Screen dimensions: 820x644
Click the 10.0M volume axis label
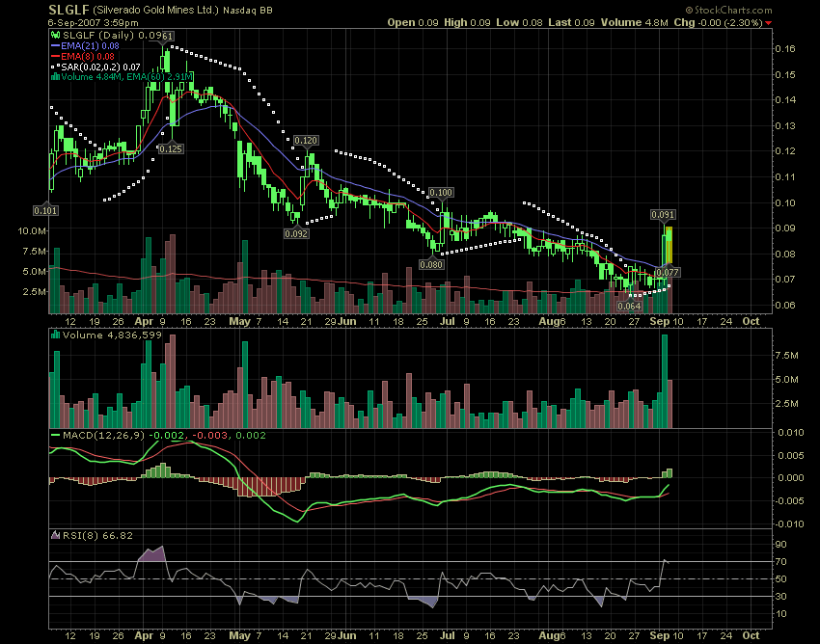coord(32,230)
